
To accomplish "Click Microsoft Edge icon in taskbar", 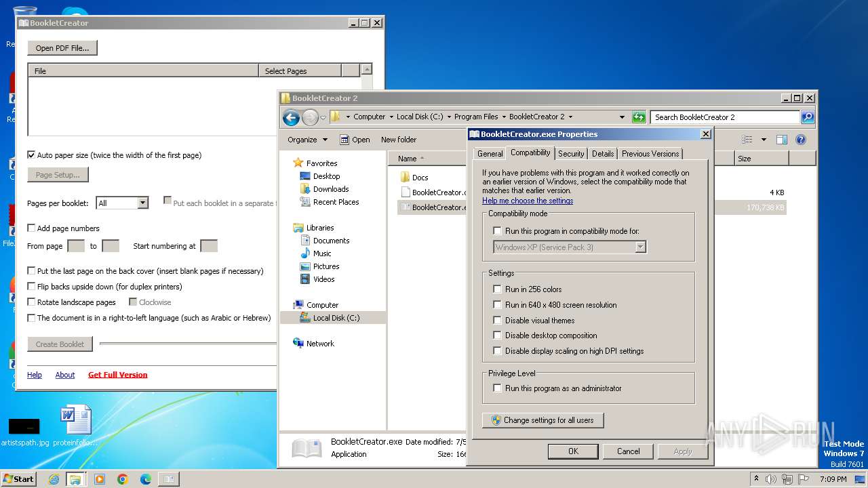I will tap(146, 479).
